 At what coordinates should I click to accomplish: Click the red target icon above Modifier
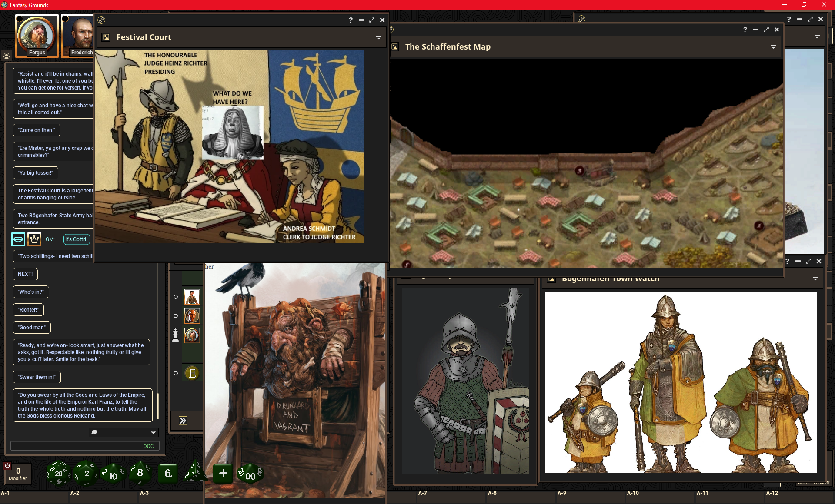(7, 466)
